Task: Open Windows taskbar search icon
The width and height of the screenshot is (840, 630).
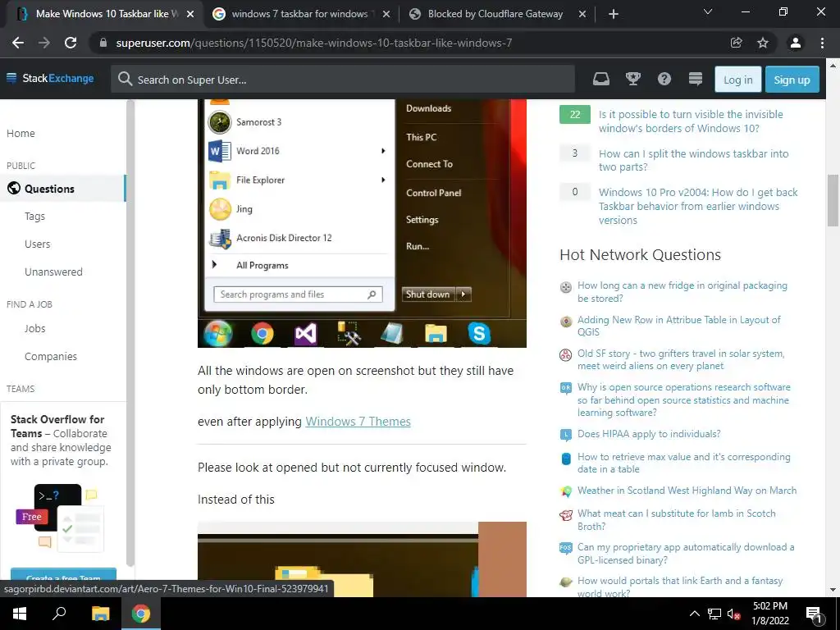Action: (59, 614)
